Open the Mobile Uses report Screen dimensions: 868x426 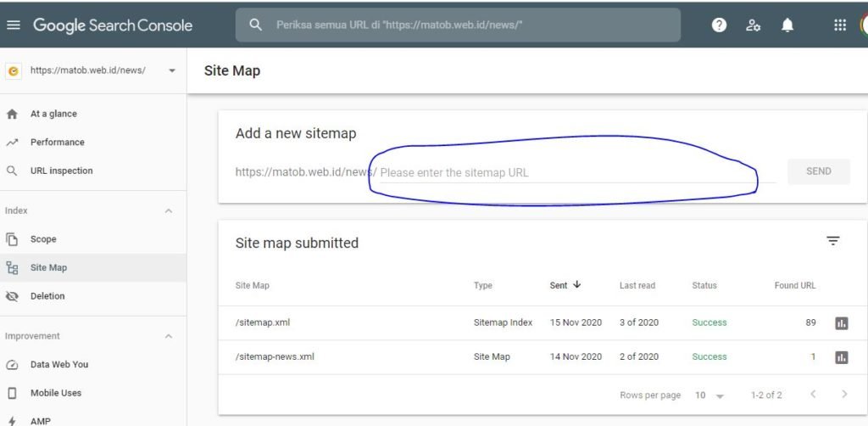coord(56,393)
